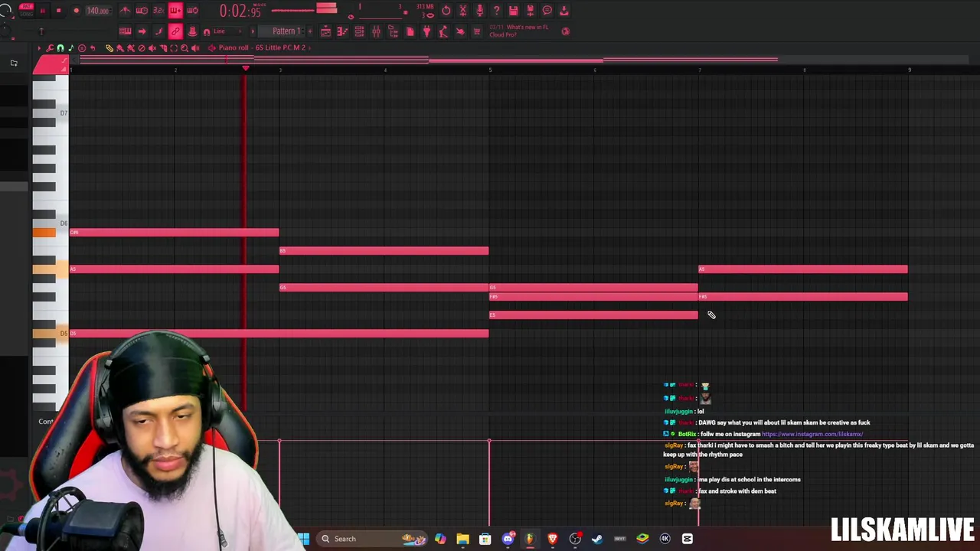Pause playback with the pause button
Viewport: 980px width, 551px height.
42,11
